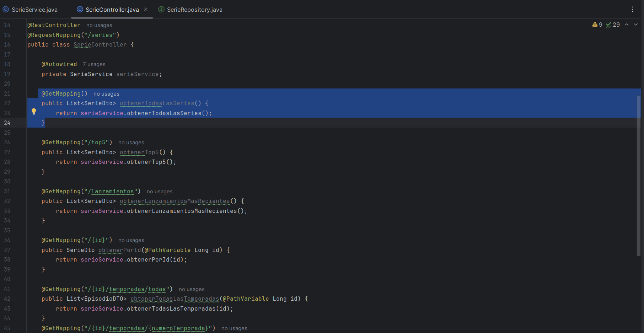Click the obtenerTop5 method name declaration
The image size is (644, 333).
pos(139,152)
